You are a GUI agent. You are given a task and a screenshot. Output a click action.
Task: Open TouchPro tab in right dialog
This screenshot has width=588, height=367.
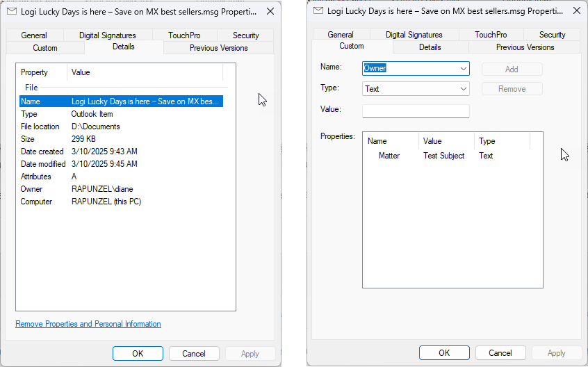click(491, 35)
